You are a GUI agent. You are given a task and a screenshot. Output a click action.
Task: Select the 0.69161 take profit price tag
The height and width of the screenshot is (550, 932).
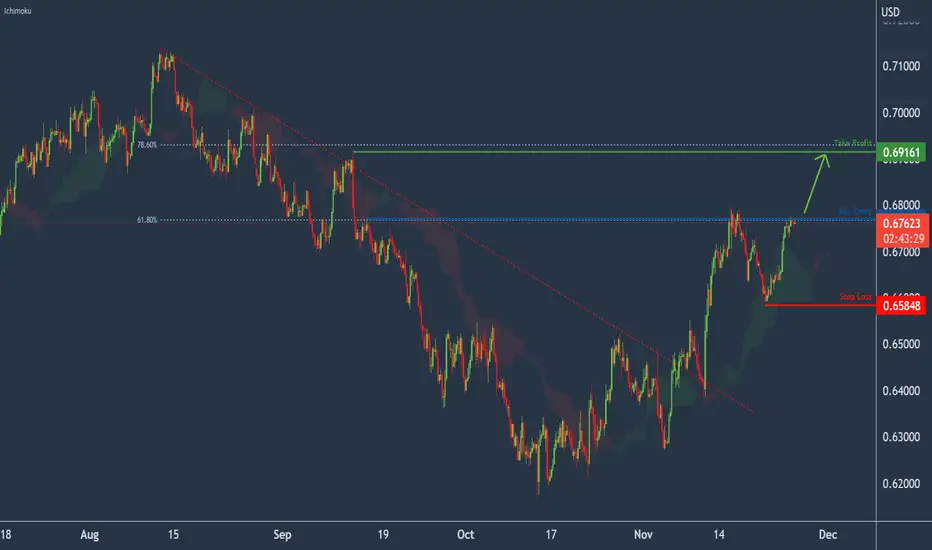(901, 152)
